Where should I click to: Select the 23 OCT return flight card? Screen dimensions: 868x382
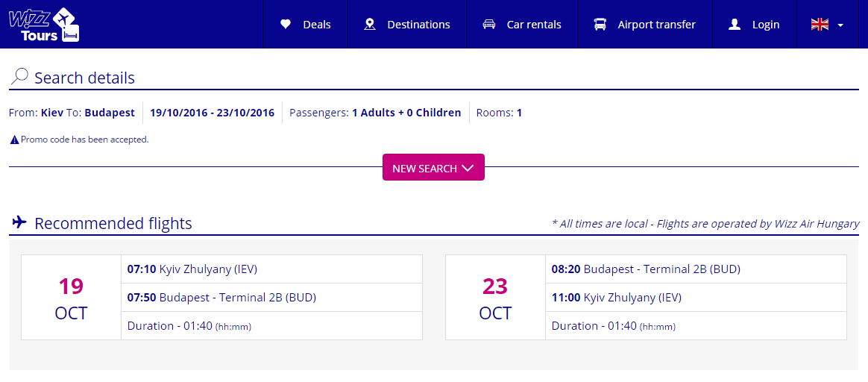[x=646, y=297]
